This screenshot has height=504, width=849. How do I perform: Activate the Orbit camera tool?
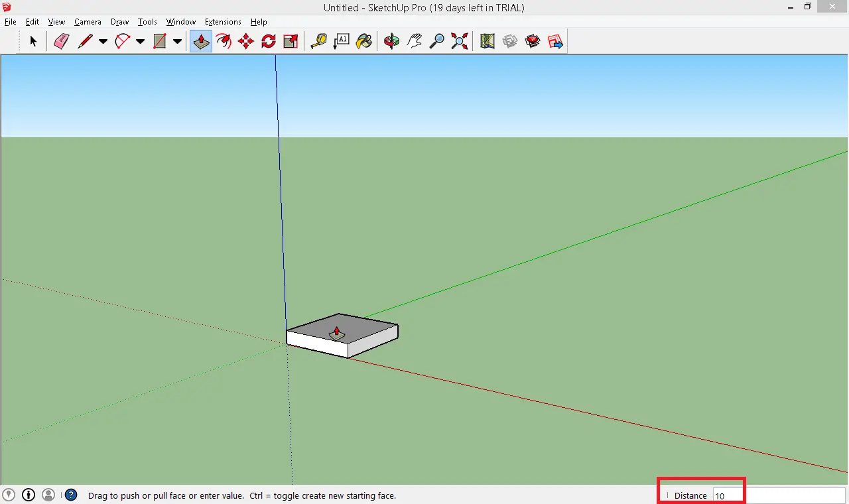[x=391, y=42]
